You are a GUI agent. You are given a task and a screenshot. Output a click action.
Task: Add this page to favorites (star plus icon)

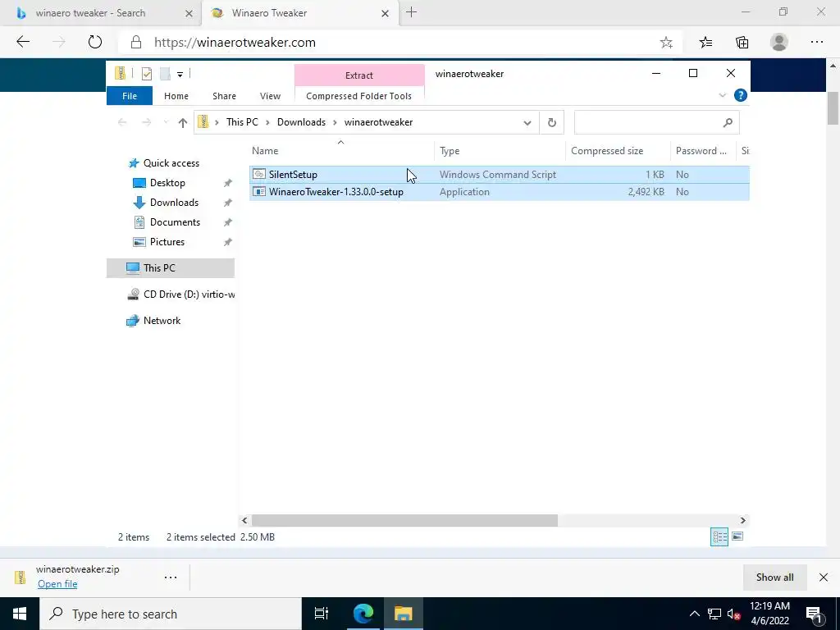(666, 43)
